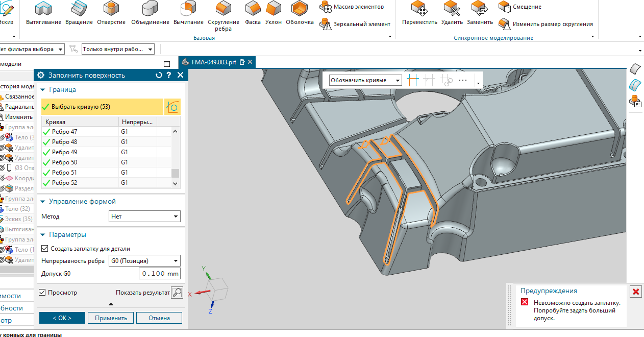Reset the Заполнить поверхность dialog
The width and height of the screenshot is (644, 337).
(159, 75)
